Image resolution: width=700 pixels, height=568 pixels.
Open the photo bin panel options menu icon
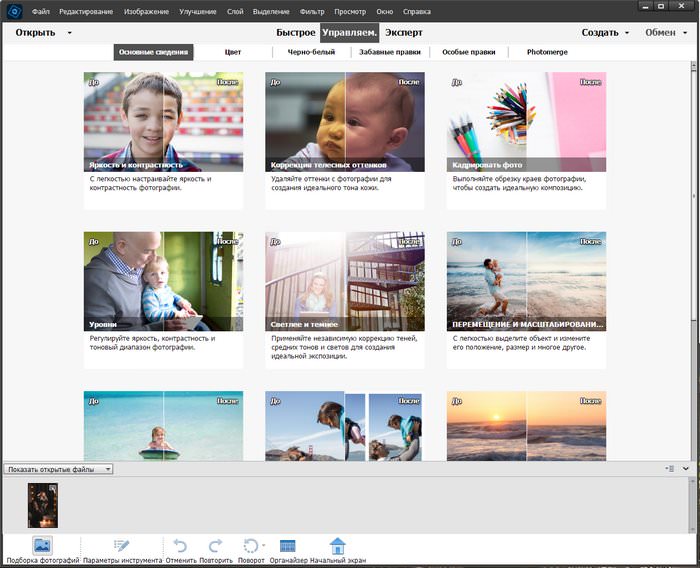coord(670,468)
